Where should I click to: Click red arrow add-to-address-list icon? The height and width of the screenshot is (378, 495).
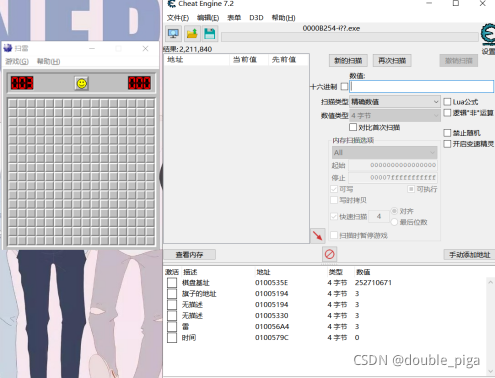318,236
